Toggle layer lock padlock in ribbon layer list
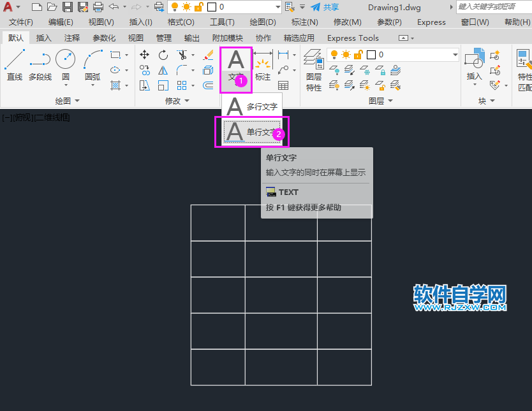532x411 pixels. tap(357, 55)
